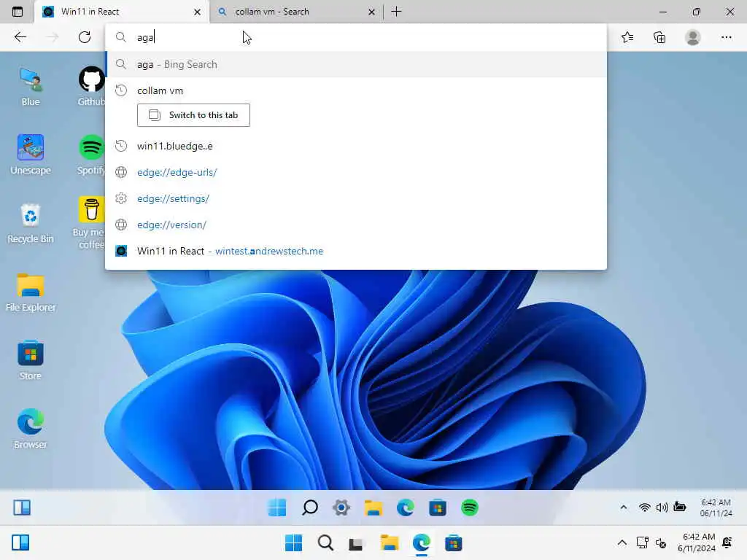This screenshot has width=747, height=560.
Task: Open the Favorites star icon
Action: pyautogui.click(x=627, y=37)
